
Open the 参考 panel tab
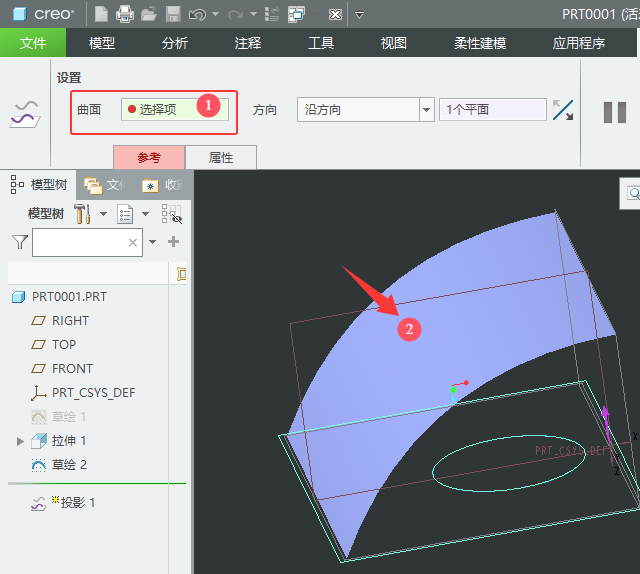(x=149, y=157)
